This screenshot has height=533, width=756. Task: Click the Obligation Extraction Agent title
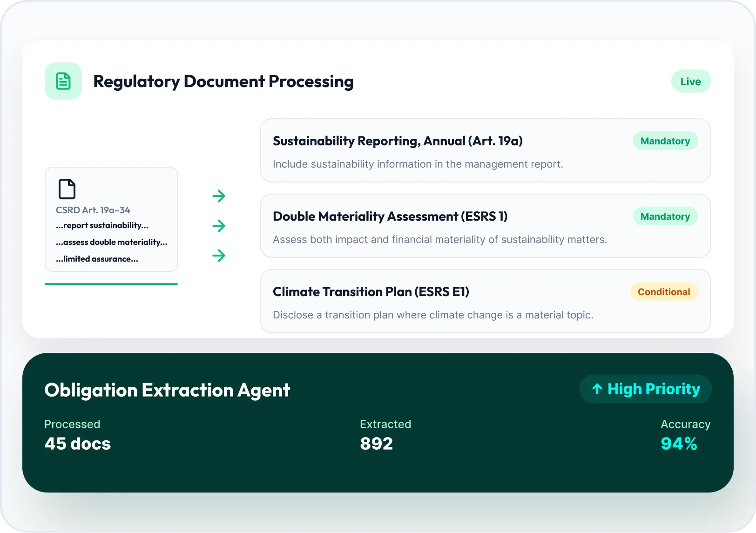pos(167,390)
